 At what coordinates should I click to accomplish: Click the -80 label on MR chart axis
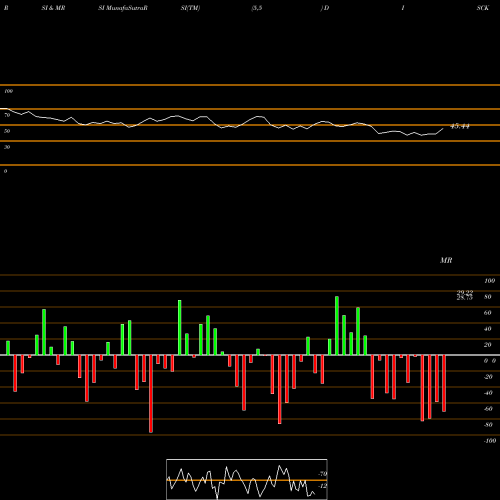coord(488,425)
